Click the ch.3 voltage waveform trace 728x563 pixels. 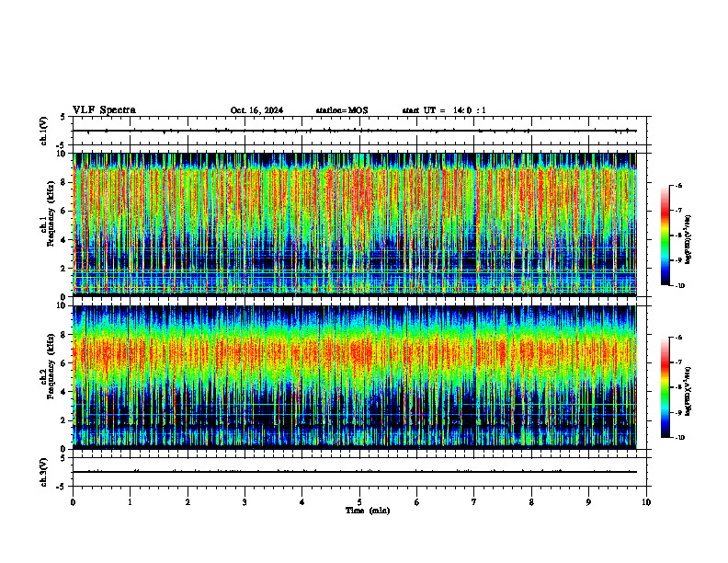point(355,472)
